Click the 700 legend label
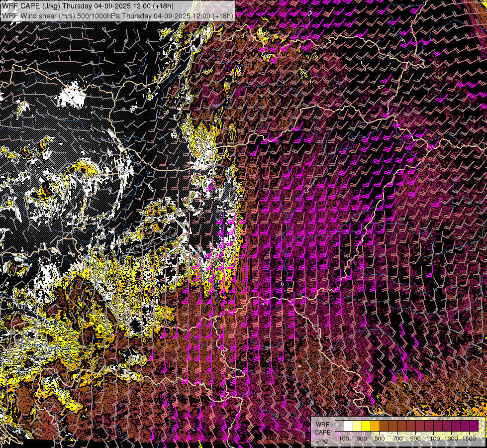The image size is (487, 448). (x=397, y=439)
